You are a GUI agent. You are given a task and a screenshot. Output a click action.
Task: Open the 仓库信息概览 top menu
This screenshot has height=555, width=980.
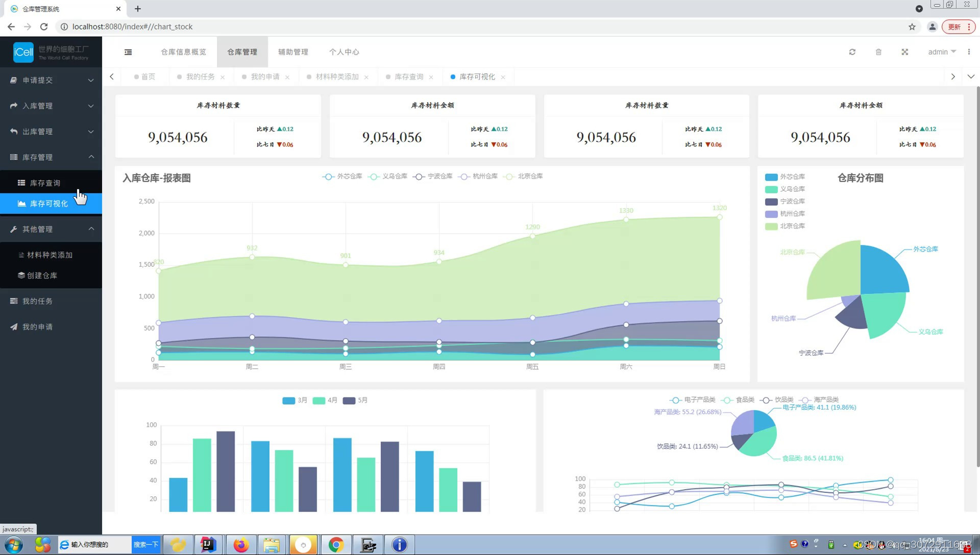coord(184,52)
